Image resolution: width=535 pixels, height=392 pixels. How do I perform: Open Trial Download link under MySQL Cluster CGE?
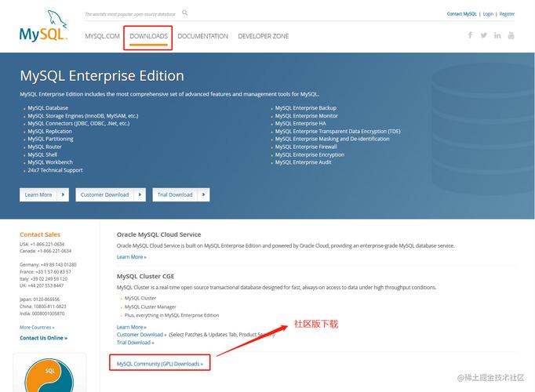pyautogui.click(x=136, y=343)
